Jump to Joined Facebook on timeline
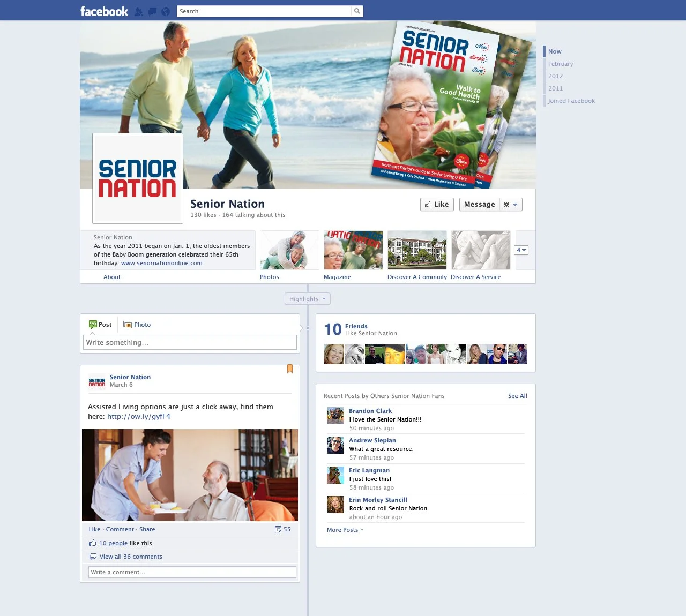Viewport: 686px width, 616px height. coord(571,101)
